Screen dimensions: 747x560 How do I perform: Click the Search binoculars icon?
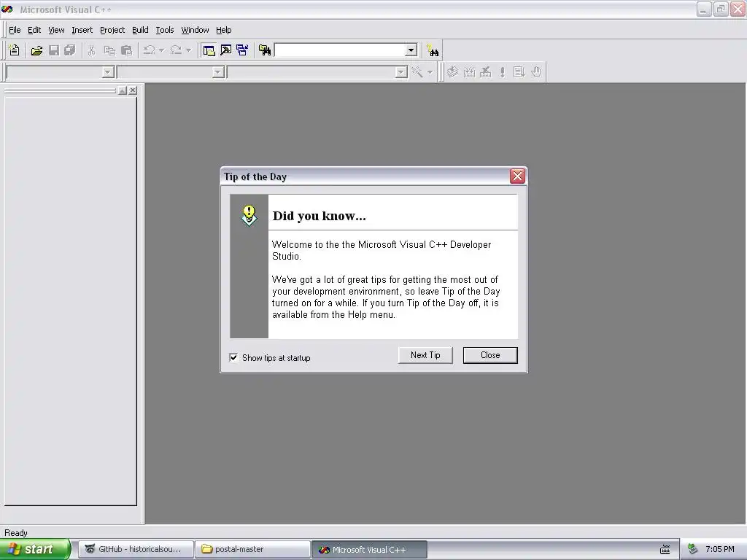433,50
